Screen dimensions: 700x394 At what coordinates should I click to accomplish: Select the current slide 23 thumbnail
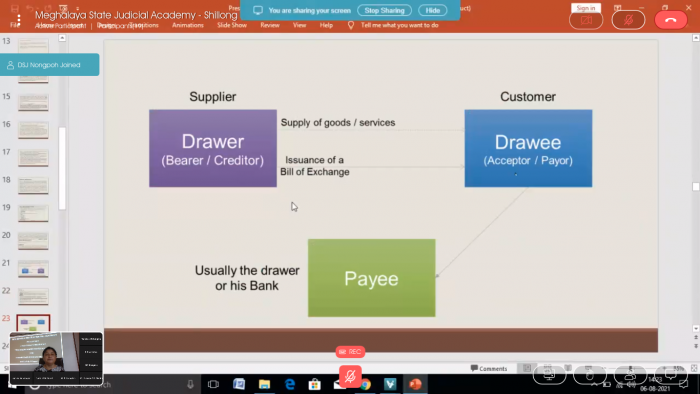33,323
